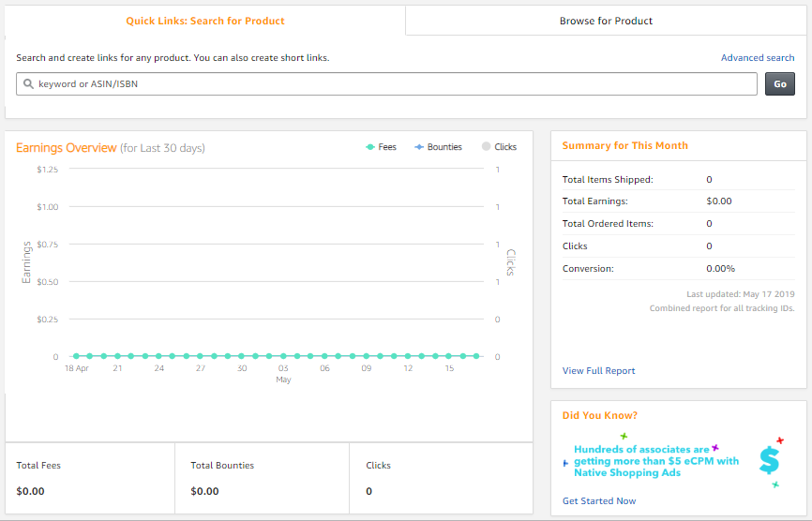
Task: Open the View Full Report link
Action: [x=598, y=370]
